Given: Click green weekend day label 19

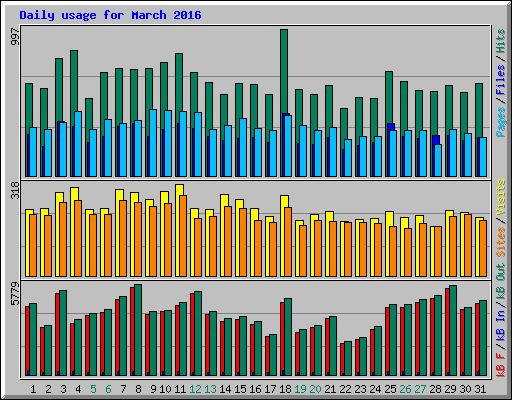Looking at the screenshot, I should [x=300, y=389].
